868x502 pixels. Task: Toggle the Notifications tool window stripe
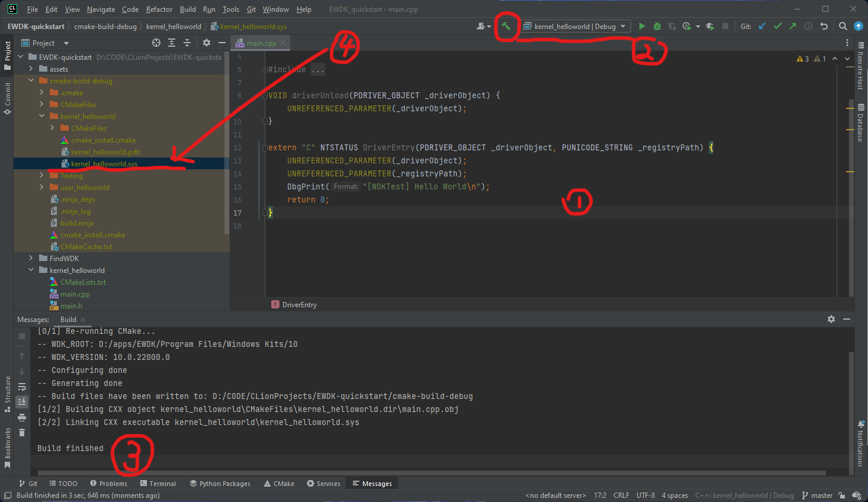(860, 444)
